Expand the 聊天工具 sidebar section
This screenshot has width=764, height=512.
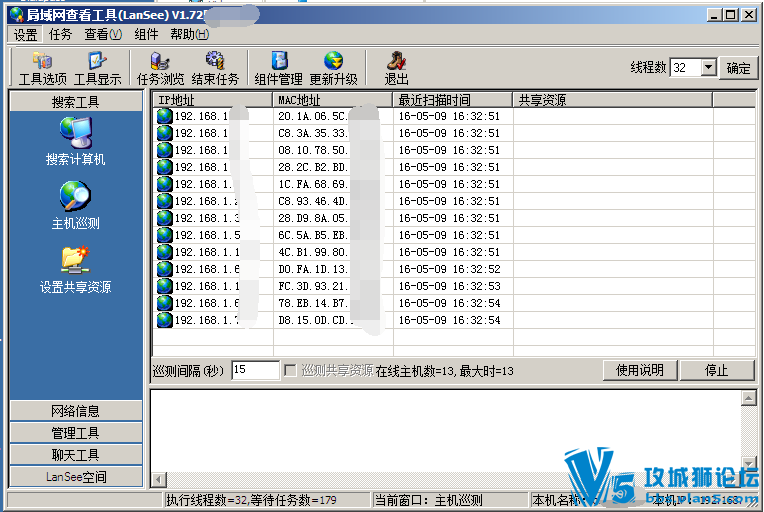tap(76, 455)
